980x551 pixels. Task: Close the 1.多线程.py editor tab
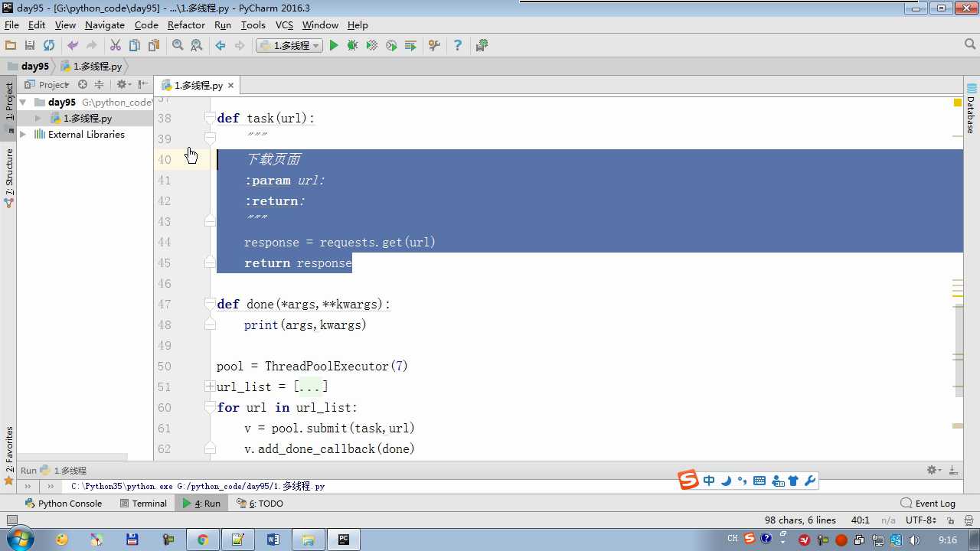click(x=230, y=86)
